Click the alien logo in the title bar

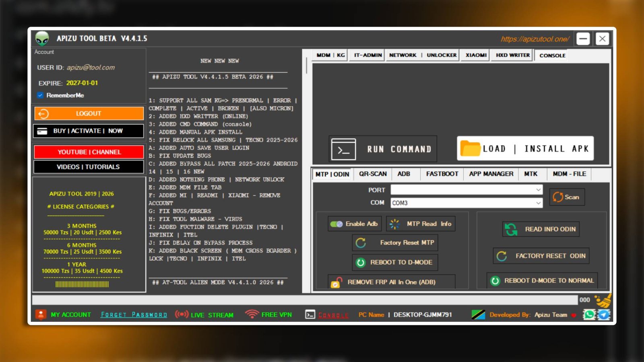(x=41, y=39)
